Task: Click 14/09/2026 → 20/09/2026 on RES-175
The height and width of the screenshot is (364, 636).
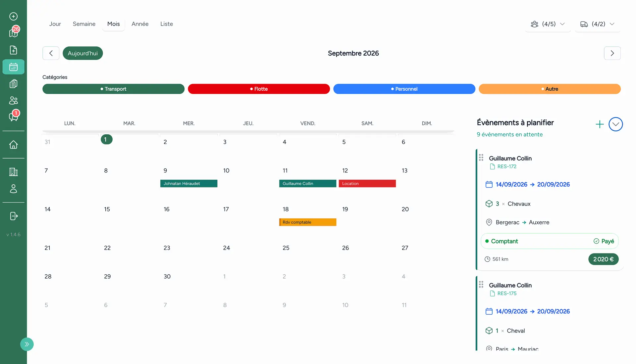Action: click(533, 311)
